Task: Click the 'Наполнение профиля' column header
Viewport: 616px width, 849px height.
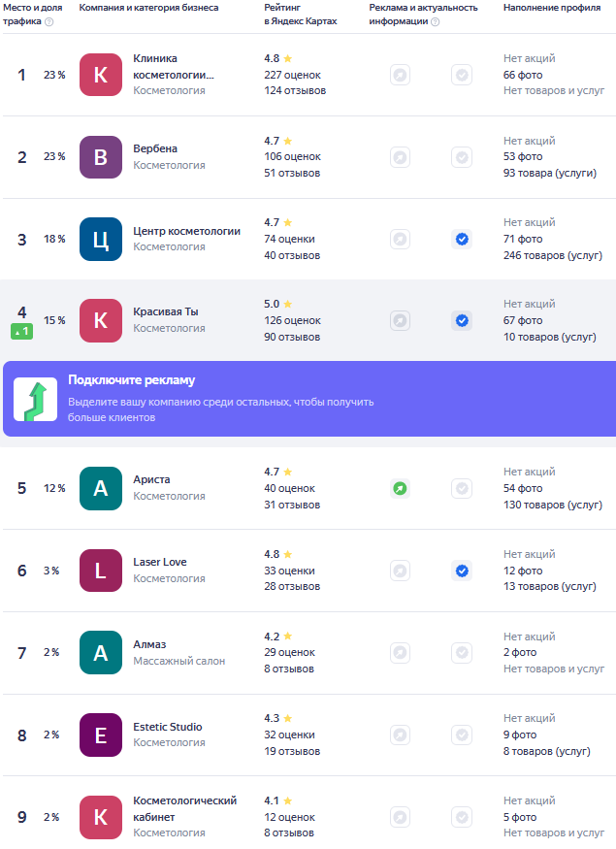Action: click(552, 8)
